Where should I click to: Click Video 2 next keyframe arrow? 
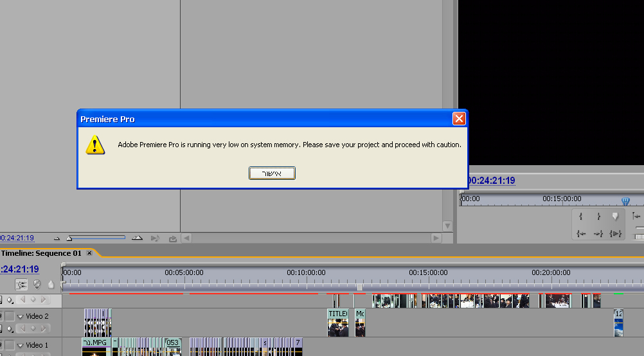pyautogui.click(x=43, y=328)
